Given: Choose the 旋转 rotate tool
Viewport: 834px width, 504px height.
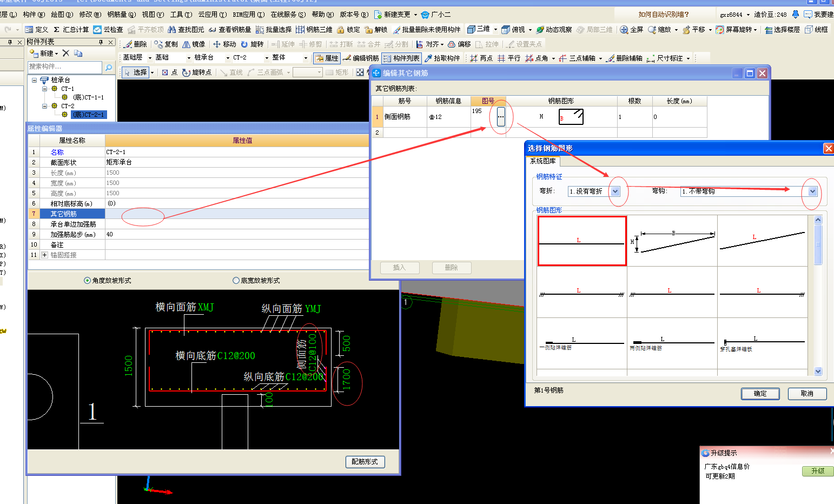Looking at the screenshot, I should click(252, 44).
